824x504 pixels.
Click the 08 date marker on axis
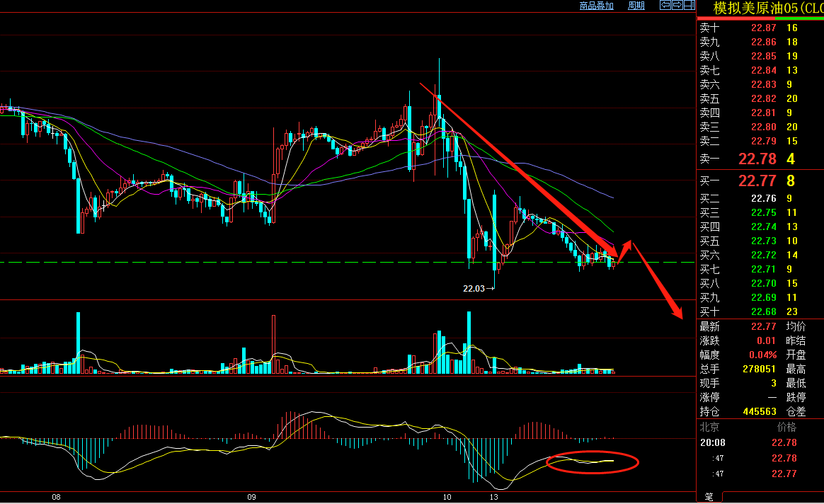point(56,497)
